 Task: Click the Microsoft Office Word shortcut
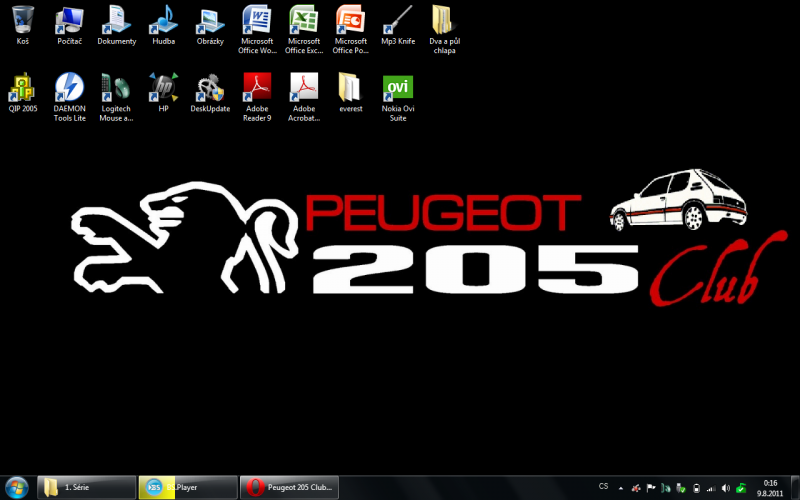click(257, 20)
